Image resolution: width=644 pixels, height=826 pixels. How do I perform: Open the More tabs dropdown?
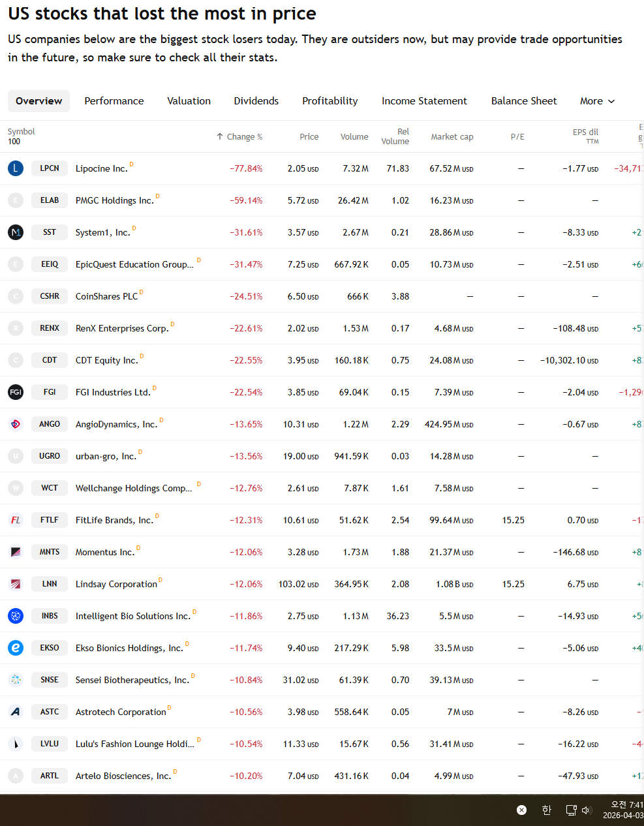[598, 101]
